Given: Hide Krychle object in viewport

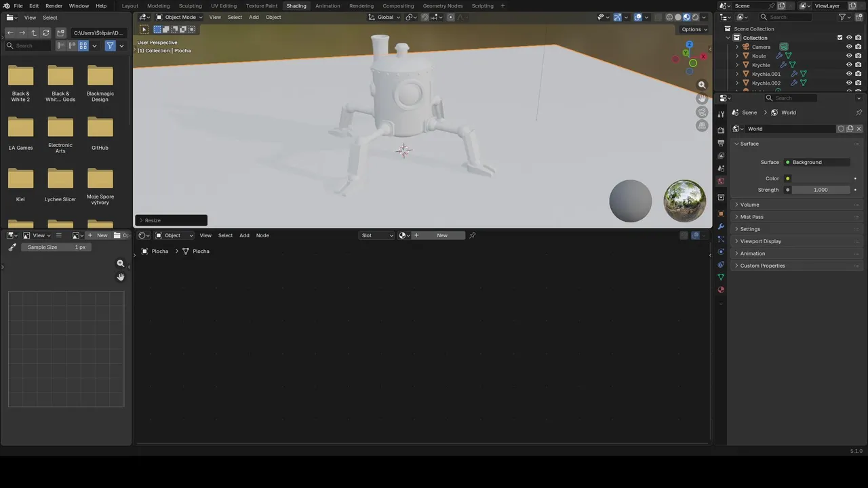Looking at the screenshot, I should pos(849,65).
